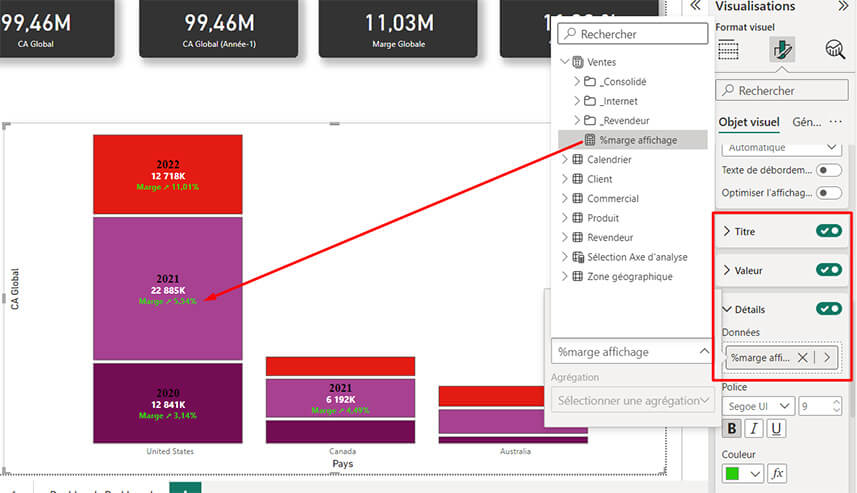Collapse the %marge affichage field selector
The width and height of the screenshot is (857, 493).
pos(704,351)
